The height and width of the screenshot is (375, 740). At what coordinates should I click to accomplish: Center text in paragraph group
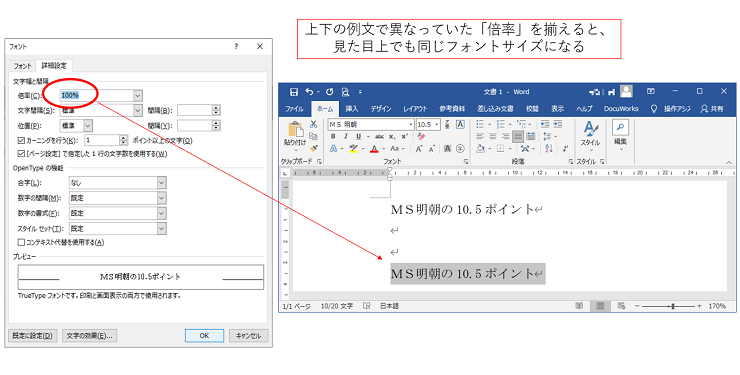pyautogui.click(x=493, y=136)
